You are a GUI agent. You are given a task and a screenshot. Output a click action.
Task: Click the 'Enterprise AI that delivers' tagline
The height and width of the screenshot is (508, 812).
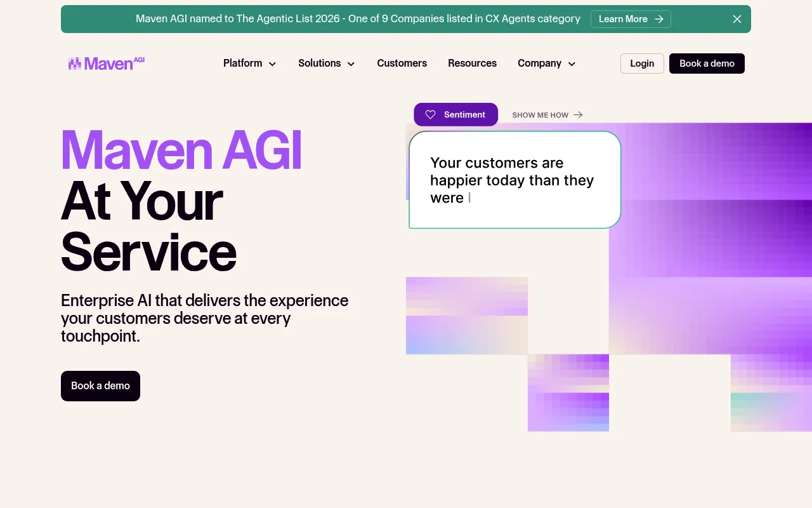205,318
